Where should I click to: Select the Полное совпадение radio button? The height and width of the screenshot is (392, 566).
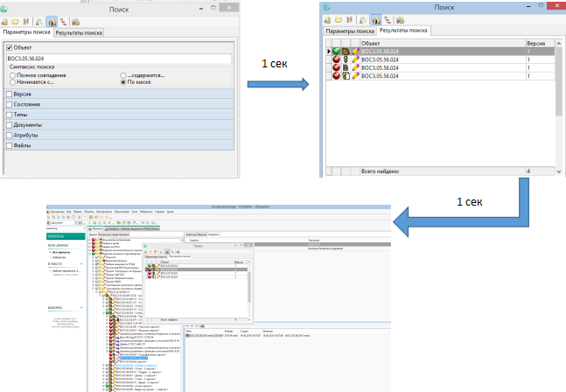click(10, 75)
